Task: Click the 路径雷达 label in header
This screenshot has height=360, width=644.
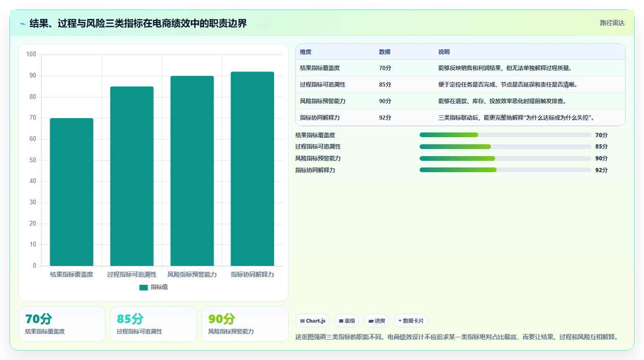Action: [612, 23]
